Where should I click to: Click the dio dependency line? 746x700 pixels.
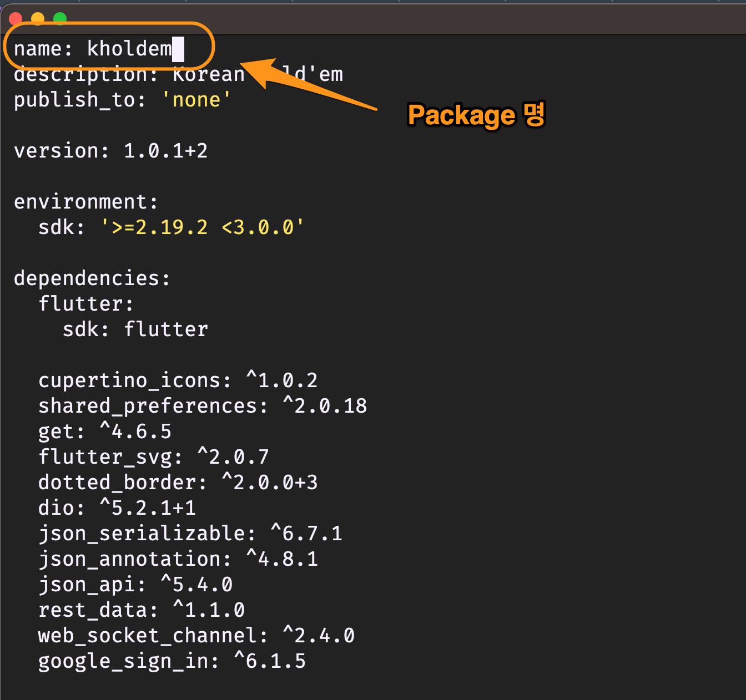[117, 508]
